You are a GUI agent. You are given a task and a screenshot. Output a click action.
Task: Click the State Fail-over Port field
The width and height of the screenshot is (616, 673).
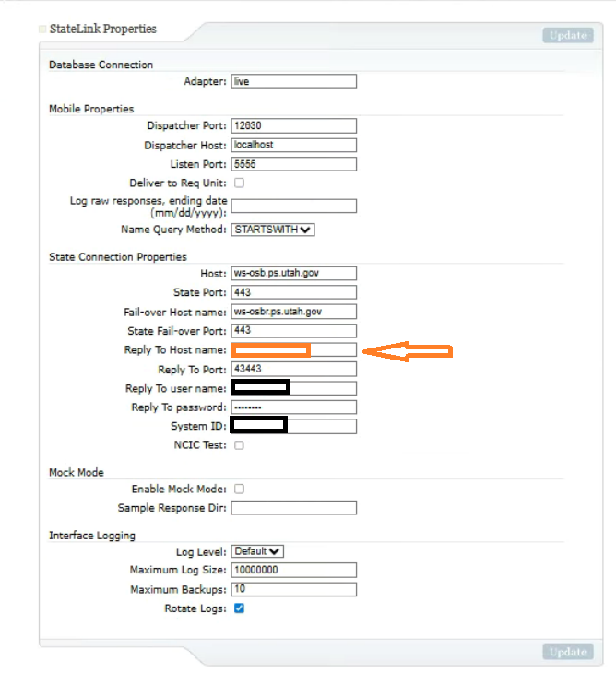pyautogui.click(x=293, y=330)
